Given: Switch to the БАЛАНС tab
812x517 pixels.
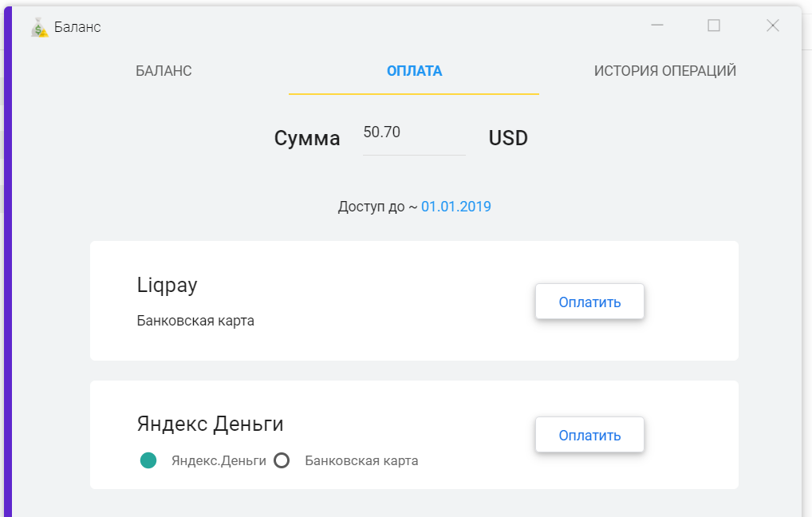Looking at the screenshot, I should (x=164, y=71).
